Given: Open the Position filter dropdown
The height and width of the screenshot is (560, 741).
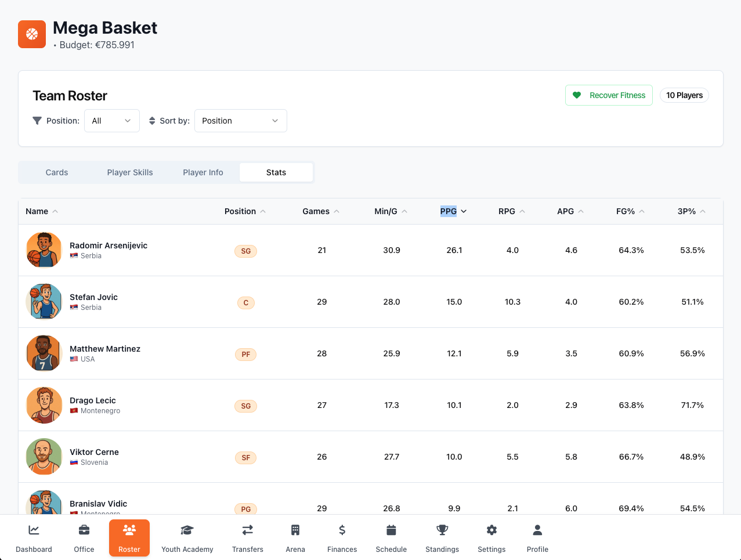Looking at the screenshot, I should click(112, 121).
